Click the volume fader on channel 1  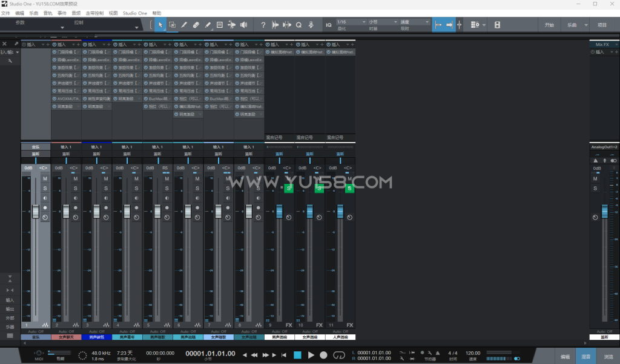(35, 212)
